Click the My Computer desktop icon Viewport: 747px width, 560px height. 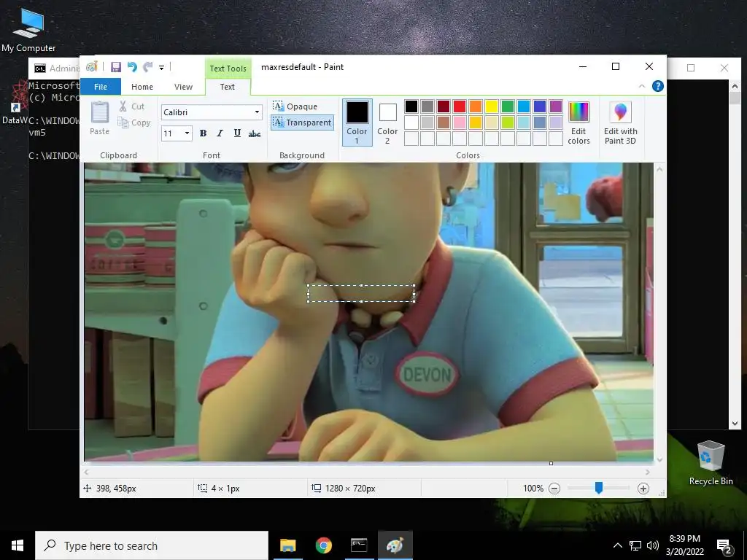coord(28,30)
